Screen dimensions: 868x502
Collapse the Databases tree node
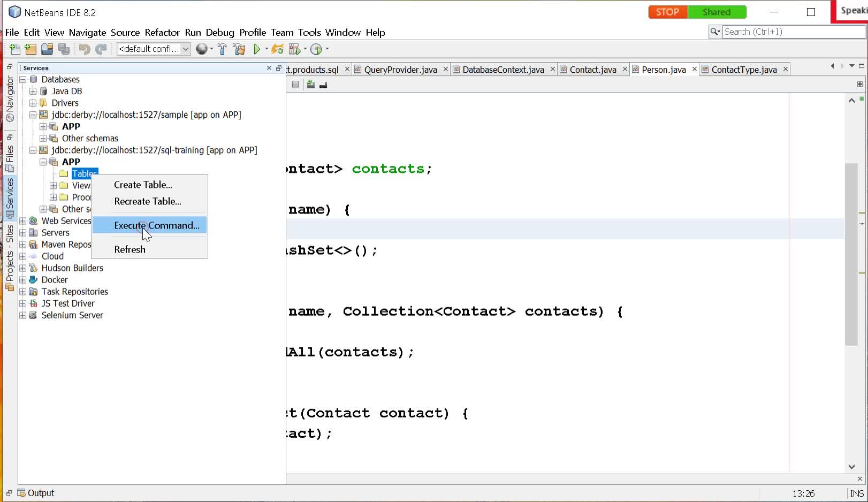point(23,79)
